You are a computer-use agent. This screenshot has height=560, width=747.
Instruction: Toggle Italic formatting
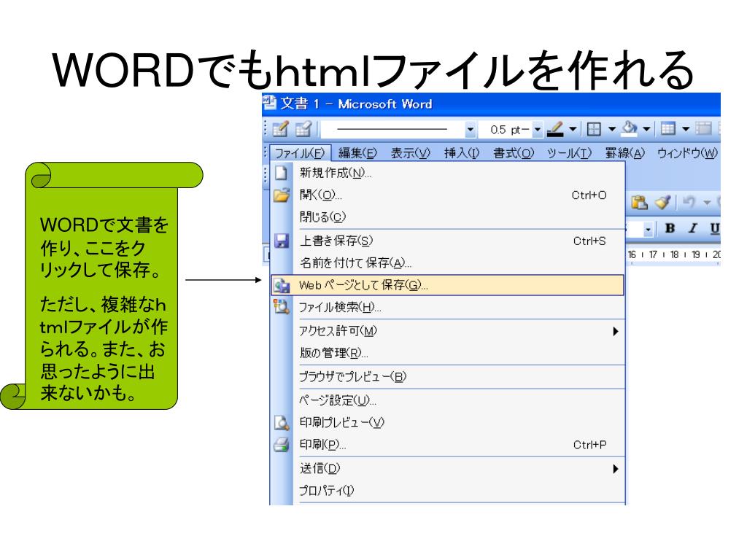(x=693, y=228)
